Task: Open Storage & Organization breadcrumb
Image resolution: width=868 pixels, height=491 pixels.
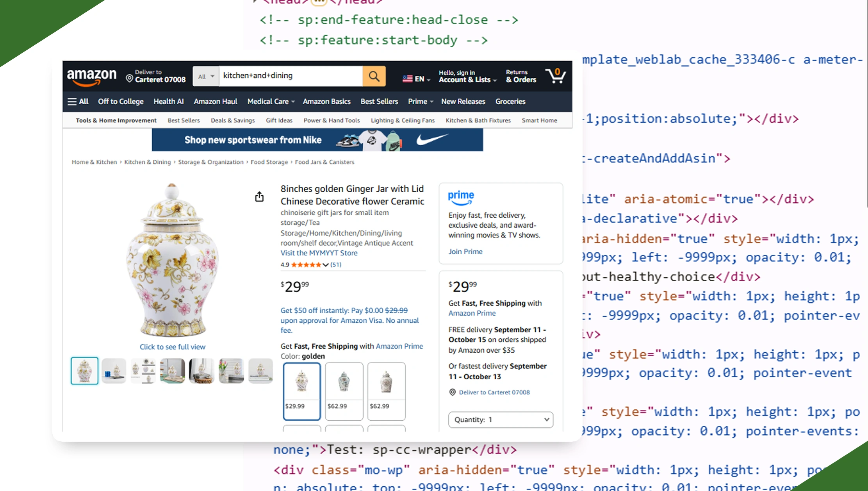Action: pos(211,162)
